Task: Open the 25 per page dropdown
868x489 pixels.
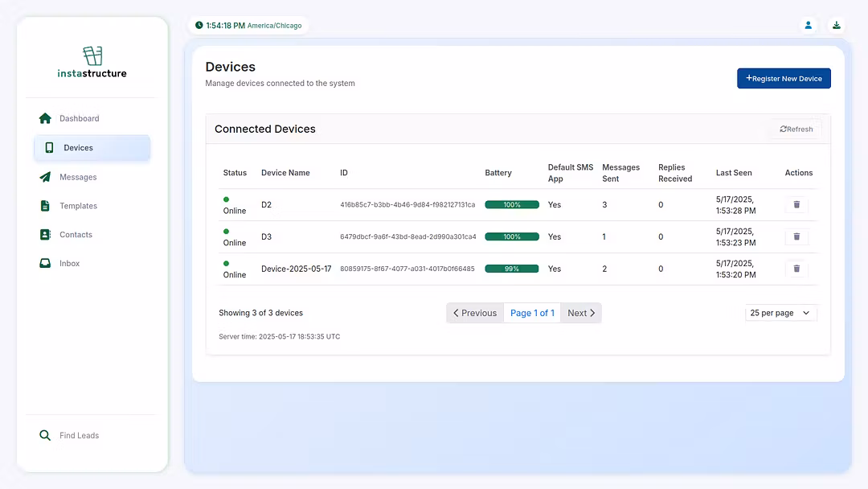Action: pyautogui.click(x=781, y=313)
